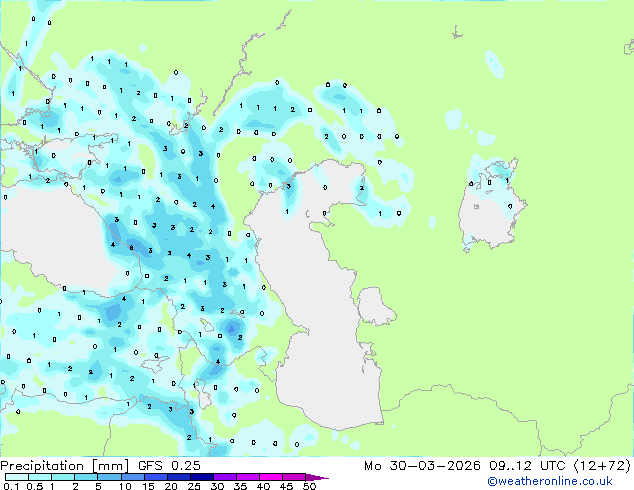
Task: Click the '25' legend scale label
Action: [194, 486]
